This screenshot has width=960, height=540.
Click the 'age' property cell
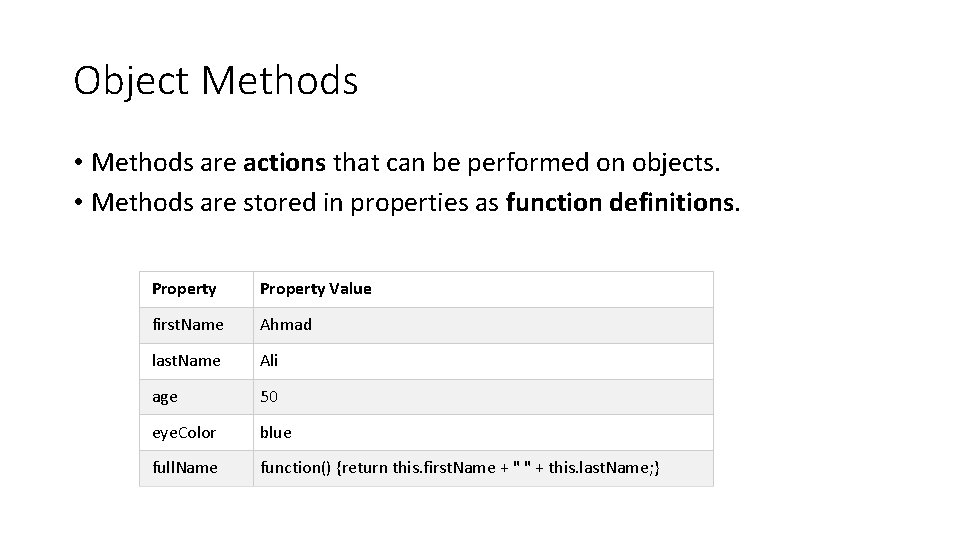[x=197, y=397]
